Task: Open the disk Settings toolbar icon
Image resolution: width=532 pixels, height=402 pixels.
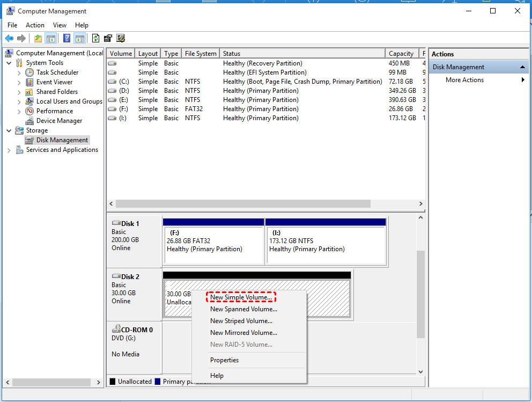Action: point(108,38)
